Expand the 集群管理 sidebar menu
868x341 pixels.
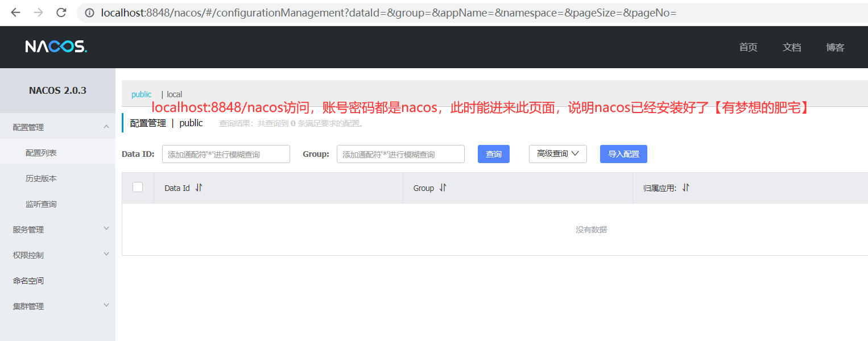pyautogui.click(x=57, y=306)
